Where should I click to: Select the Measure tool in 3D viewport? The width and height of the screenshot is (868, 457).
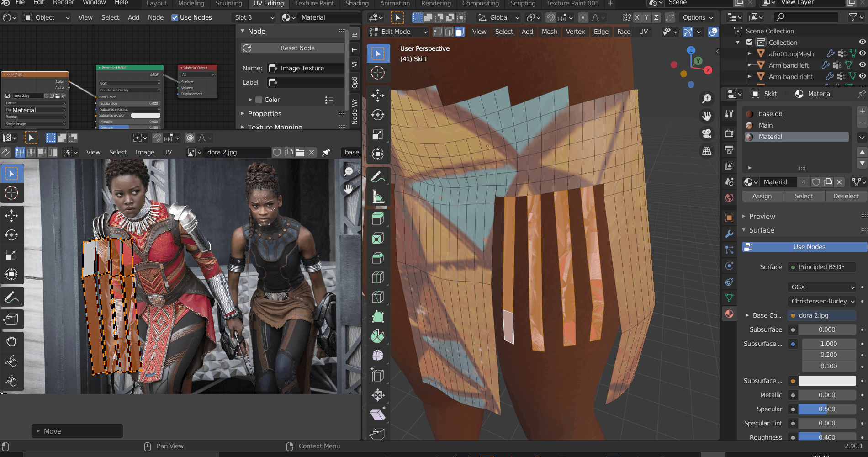378,197
